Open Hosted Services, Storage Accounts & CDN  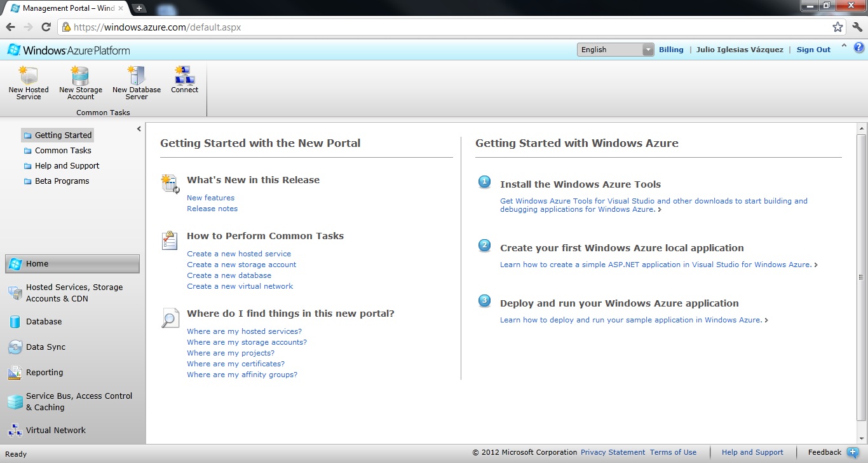coord(72,293)
